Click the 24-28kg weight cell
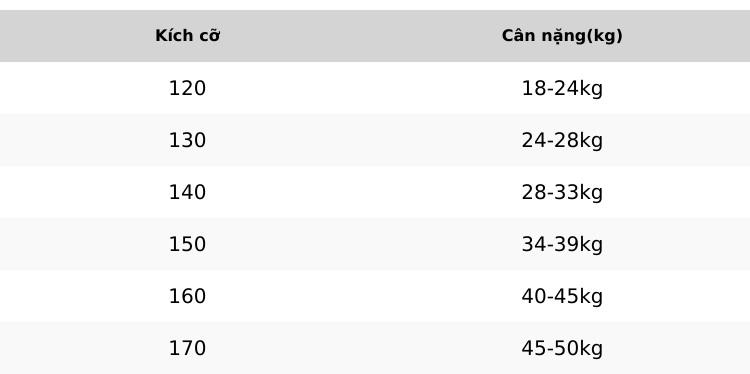 [562, 140]
